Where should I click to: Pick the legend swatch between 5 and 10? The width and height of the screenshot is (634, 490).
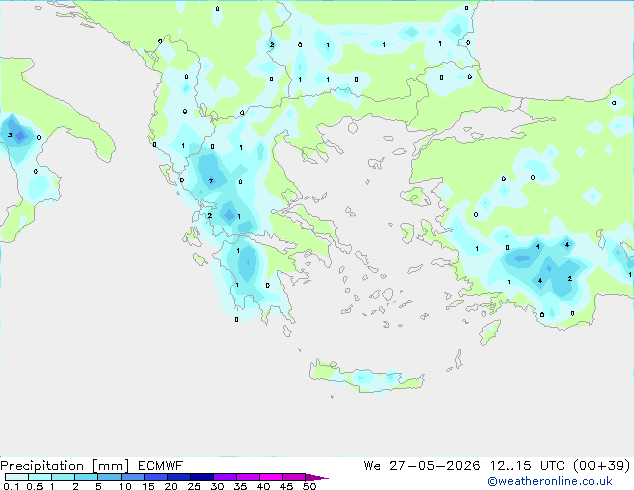click(109, 477)
